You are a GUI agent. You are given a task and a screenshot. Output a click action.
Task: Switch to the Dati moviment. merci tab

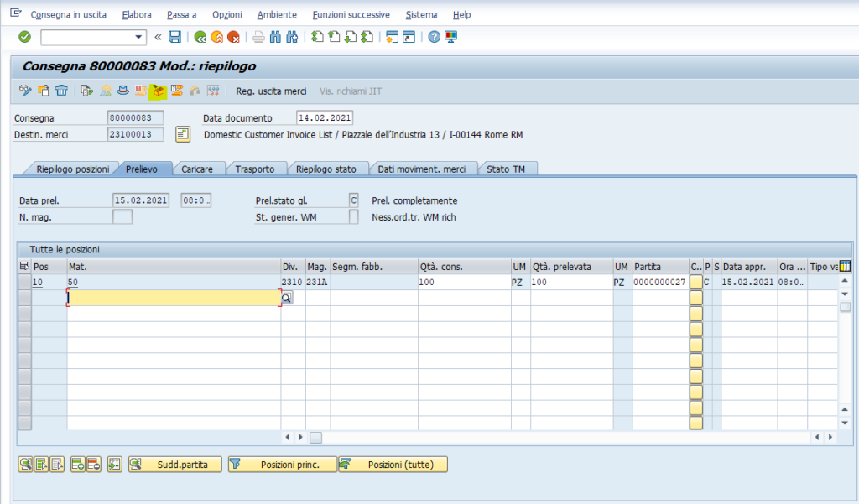tap(422, 169)
